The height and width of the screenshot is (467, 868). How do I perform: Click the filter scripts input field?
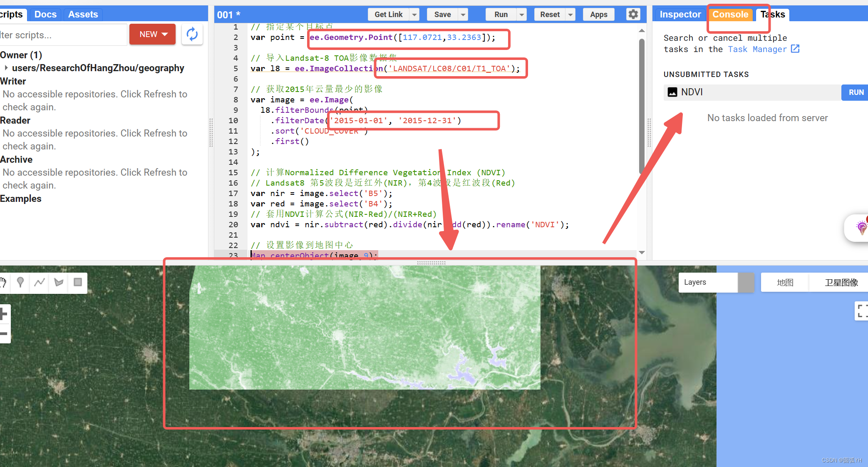pyautogui.click(x=62, y=35)
